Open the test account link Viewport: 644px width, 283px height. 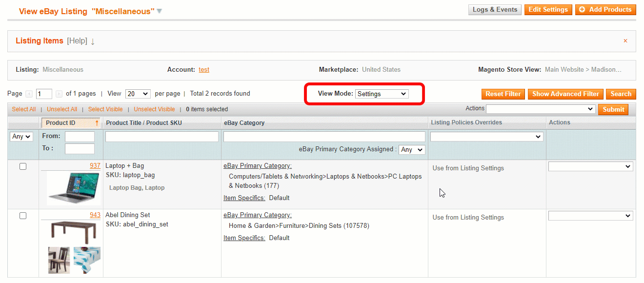point(203,69)
